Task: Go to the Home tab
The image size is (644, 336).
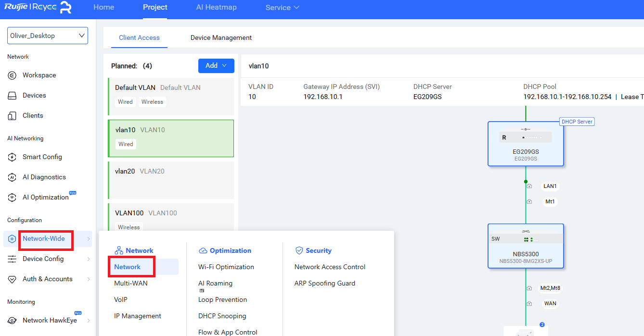Action: [x=104, y=7]
